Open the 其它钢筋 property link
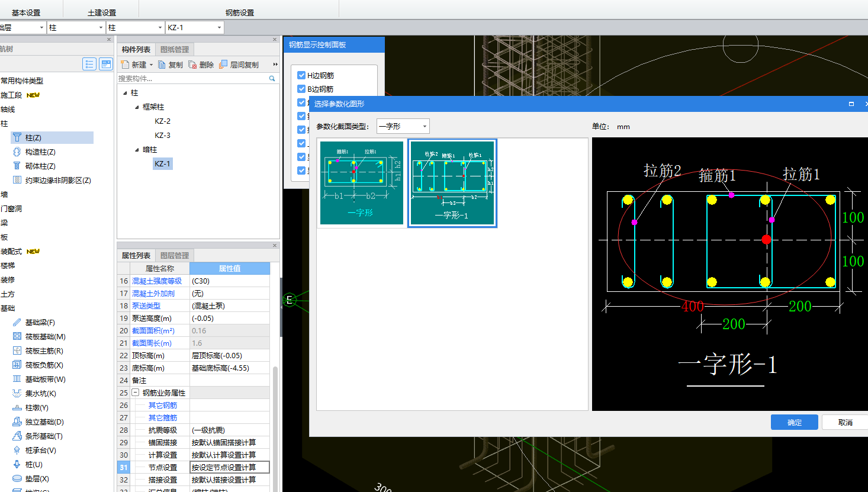 pos(163,405)
